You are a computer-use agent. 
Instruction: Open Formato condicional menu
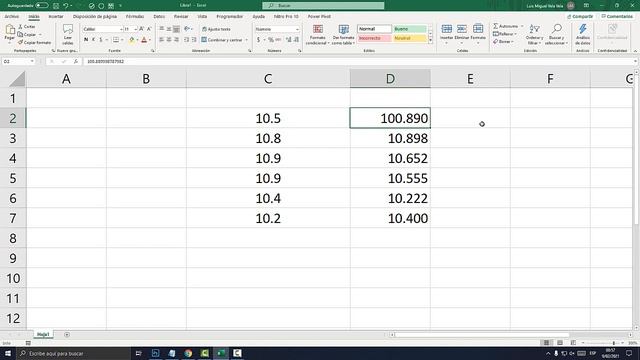click(318, 35)
